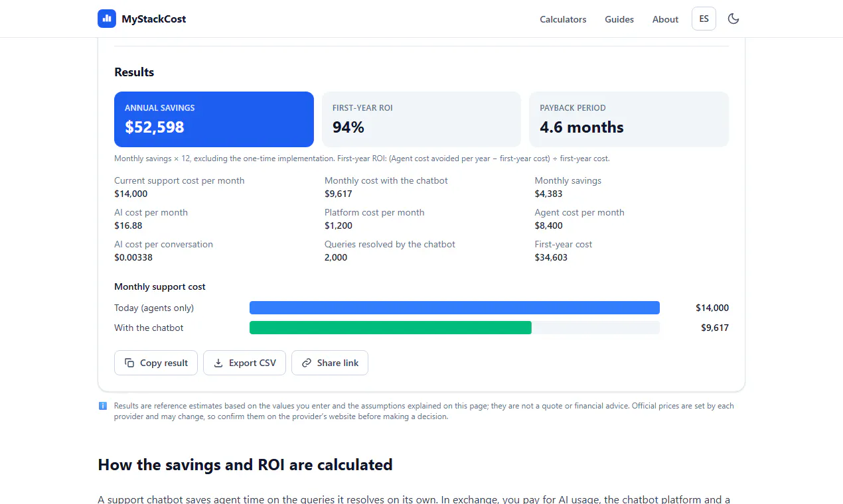Click the $0.00338 per conversation value
Screen dimensions: 843x504
pos(133,257)
